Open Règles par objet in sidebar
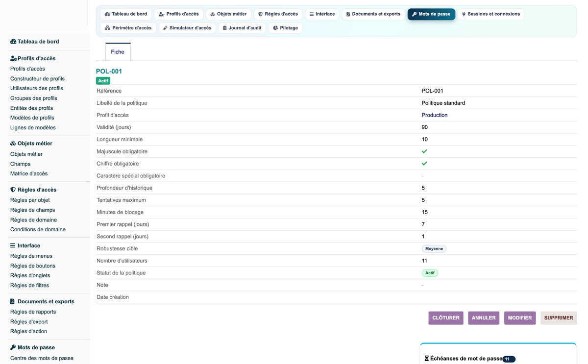The image size is (588, 364). pos(30,200)
